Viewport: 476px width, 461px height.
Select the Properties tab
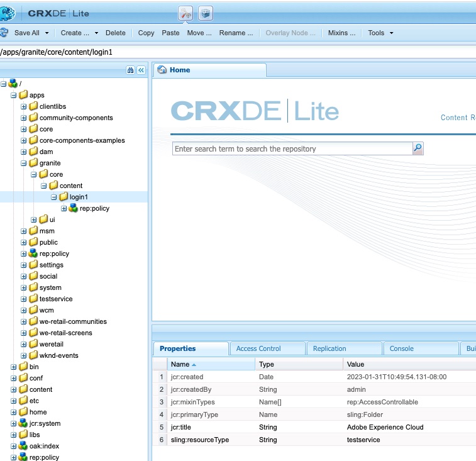pyautogui.click(x=191, y=348)
